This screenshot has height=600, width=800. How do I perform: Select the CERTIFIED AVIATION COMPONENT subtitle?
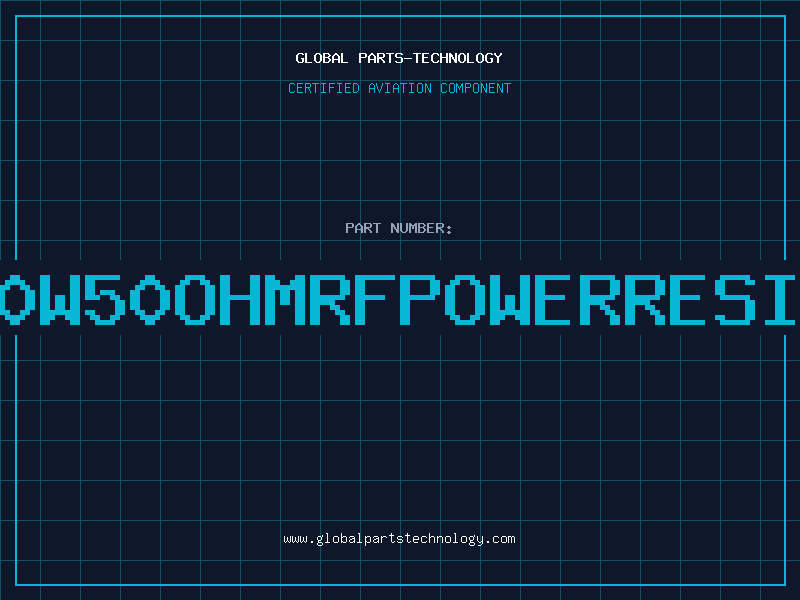pos(399,88)
